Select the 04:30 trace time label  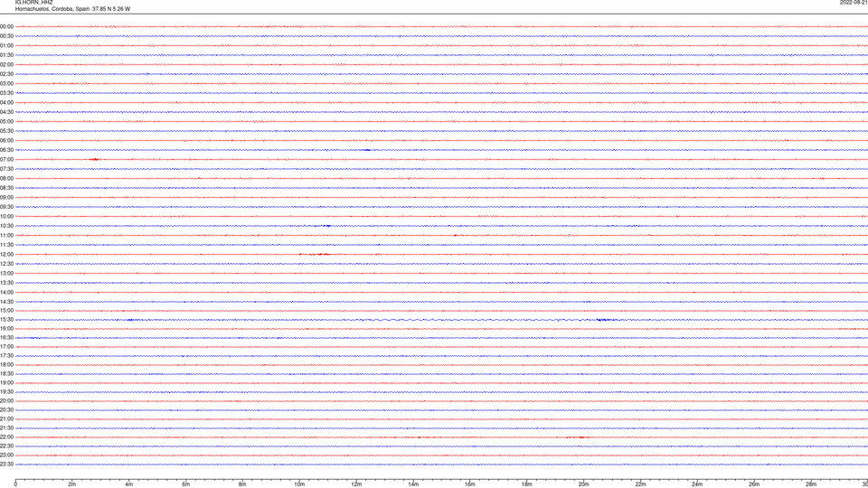pos(6,112)
